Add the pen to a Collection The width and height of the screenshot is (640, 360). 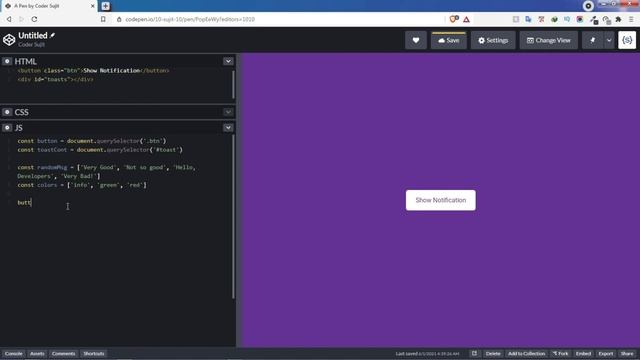coord(527,353)
